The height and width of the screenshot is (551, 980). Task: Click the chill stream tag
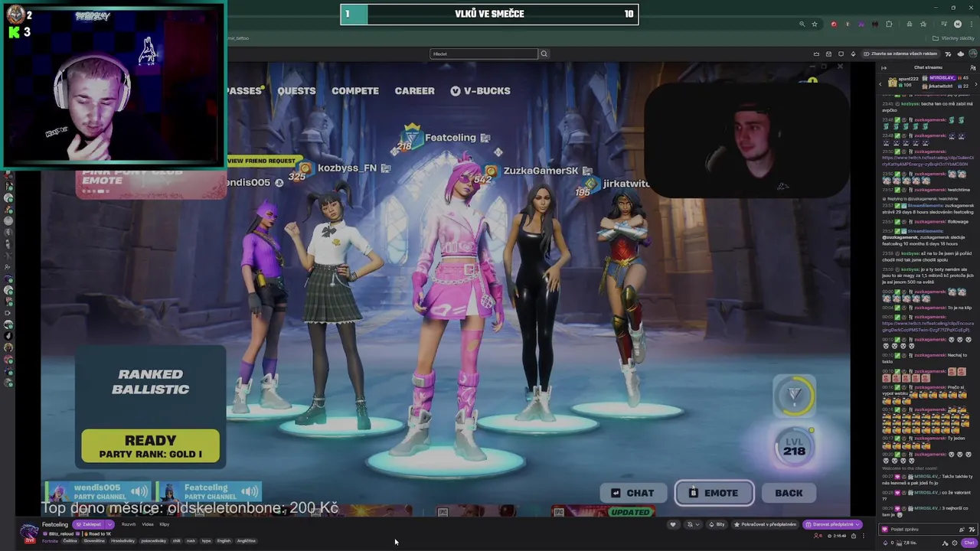click(x=176, y=541)
